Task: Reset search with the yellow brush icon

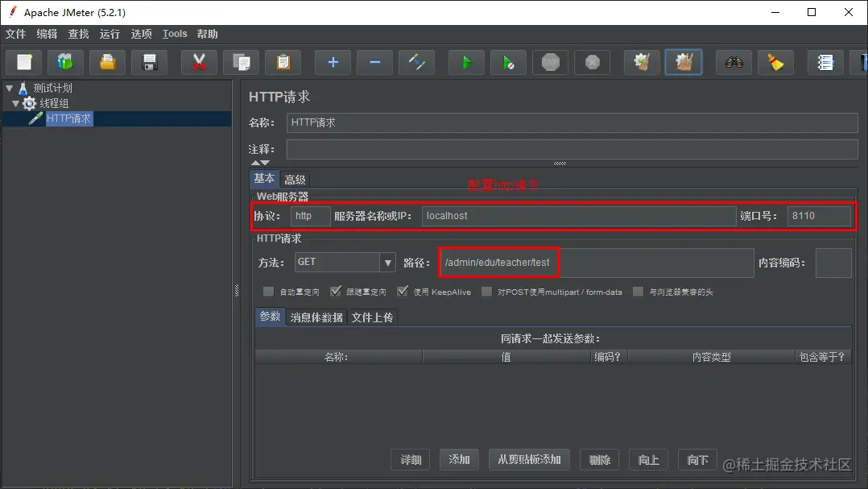Action: (x=775, y=62)
